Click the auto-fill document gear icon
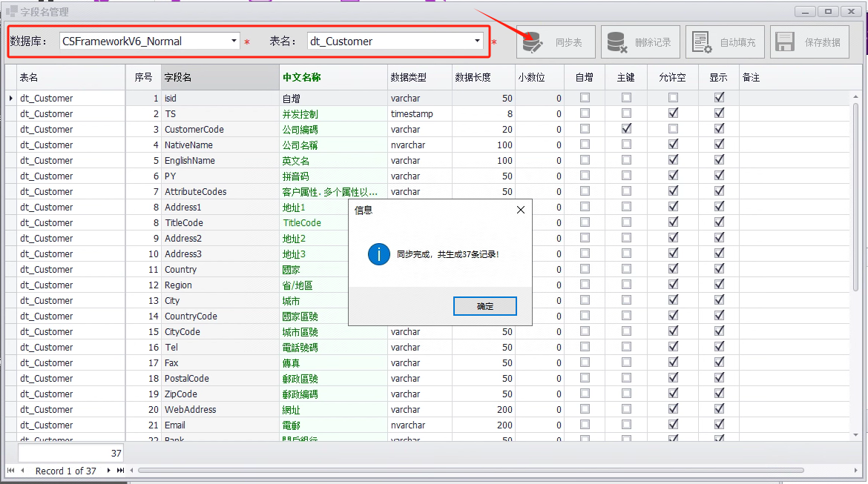Image resolution: width=868 pixels, height=484 pixels. coord(701,42)
